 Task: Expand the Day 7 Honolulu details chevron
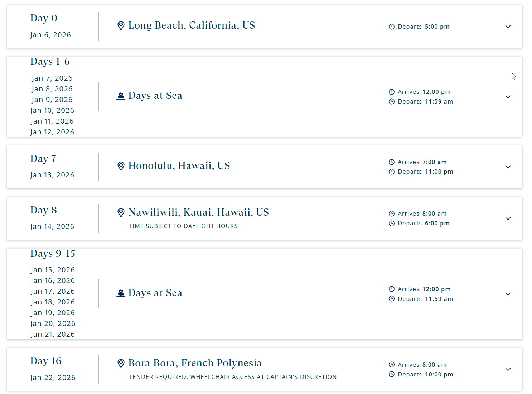click(x=508, y=167)
